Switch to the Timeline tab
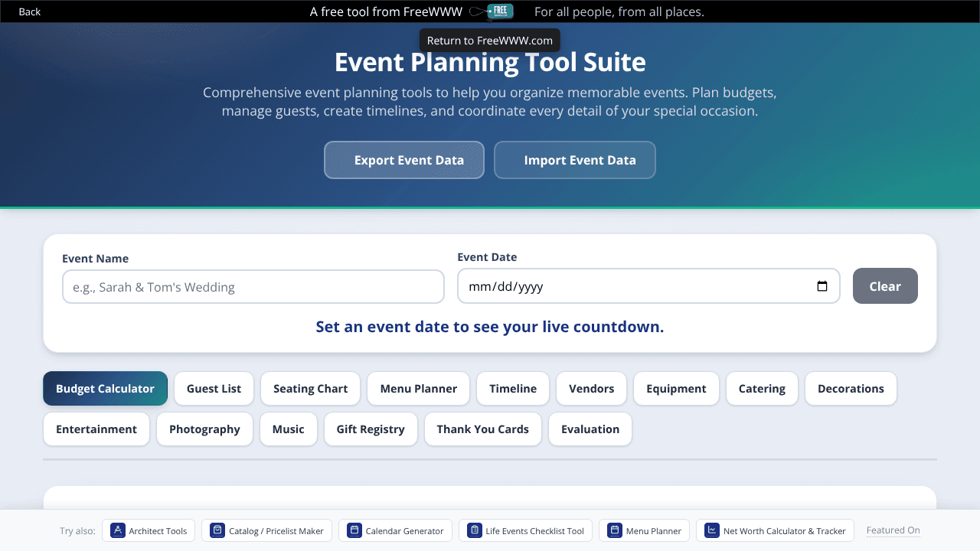The width and height of the screenshot is (980, 551). tap(513, 389)
